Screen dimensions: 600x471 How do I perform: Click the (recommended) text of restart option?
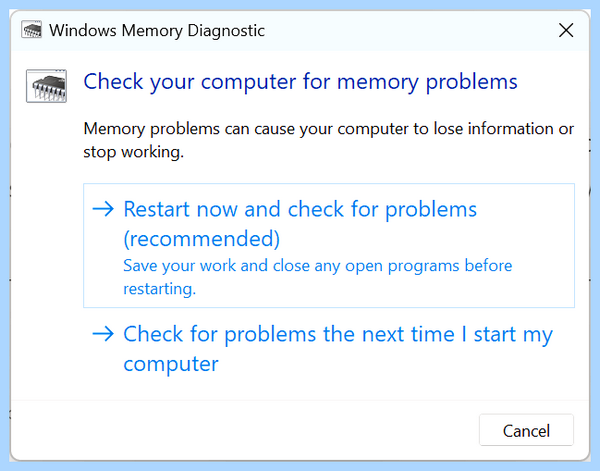(x=202, y=239)
